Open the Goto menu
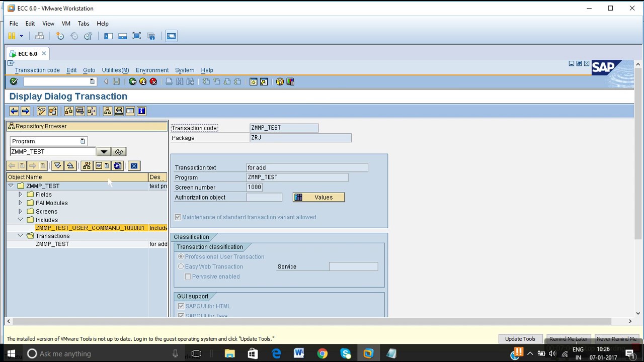 click(x=89, y=70)
